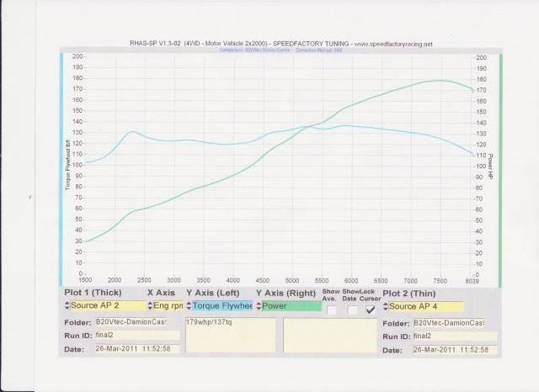
Task: Open the X Axis Eng rpm selector
Action: click(165, 307)
